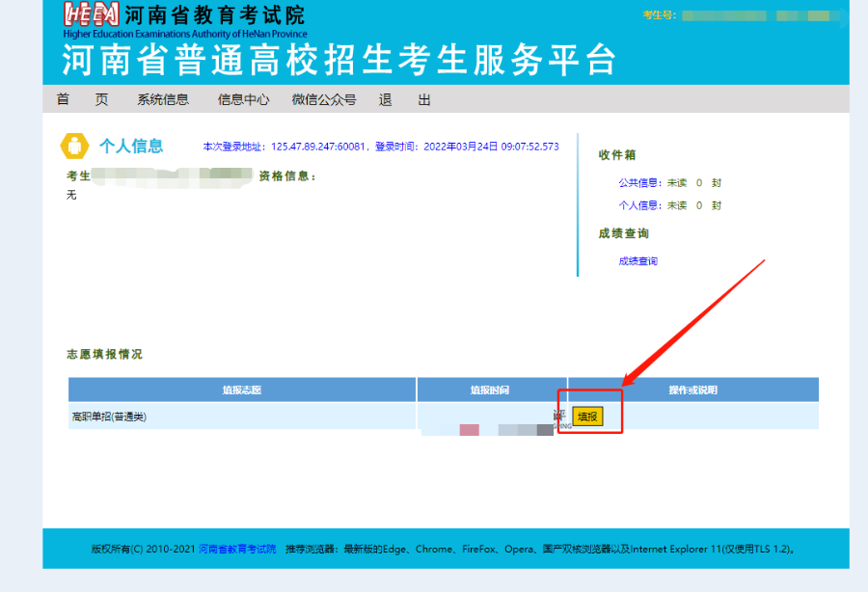868x592 pixels.
Task: Click the 成绩查询 link
Action: click(x=637, y=261)
